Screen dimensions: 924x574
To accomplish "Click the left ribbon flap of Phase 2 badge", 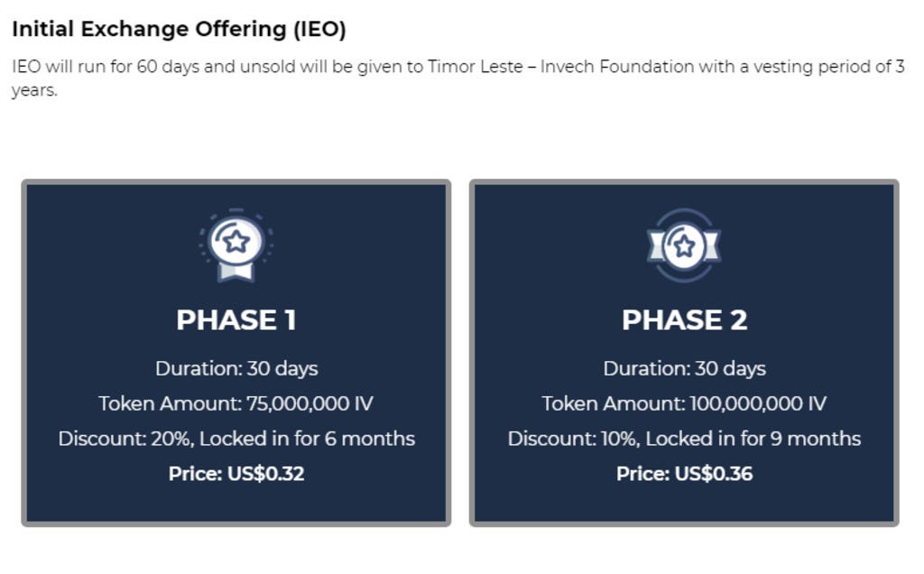I will coord(656,245).
